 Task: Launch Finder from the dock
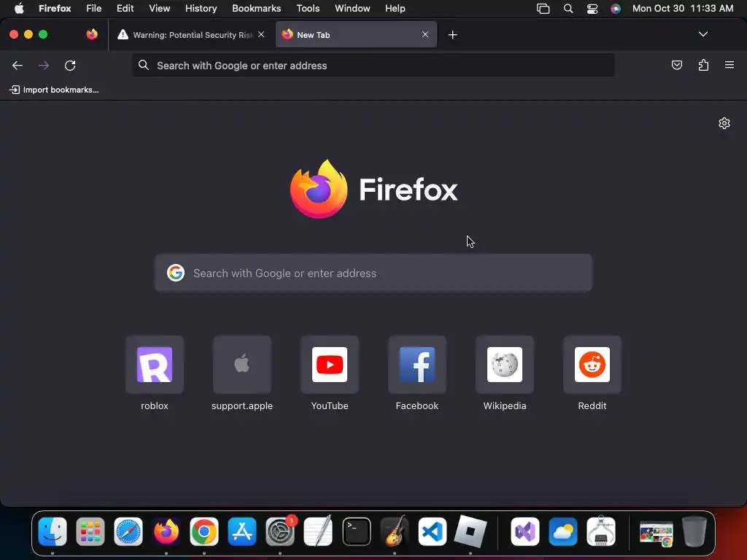click(x=53, y=531)
